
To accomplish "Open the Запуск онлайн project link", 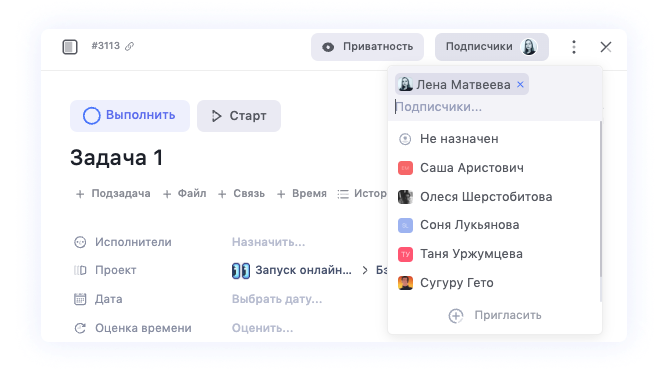I will [303, 271].
